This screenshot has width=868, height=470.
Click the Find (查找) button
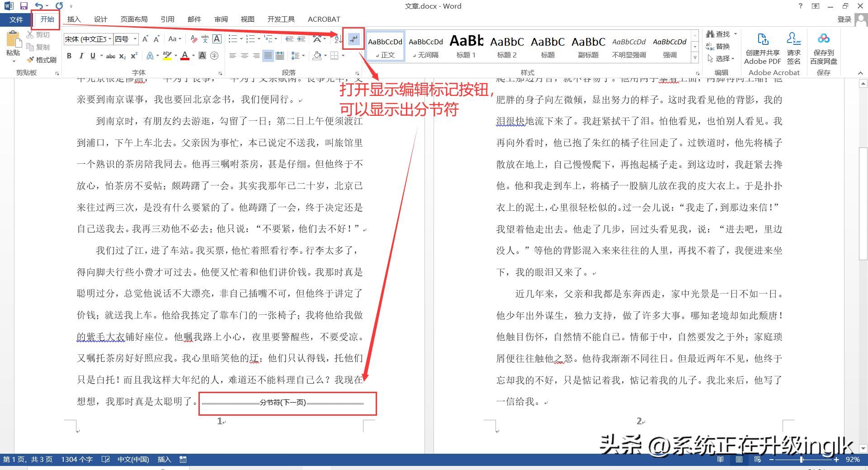tap(718, 34)
